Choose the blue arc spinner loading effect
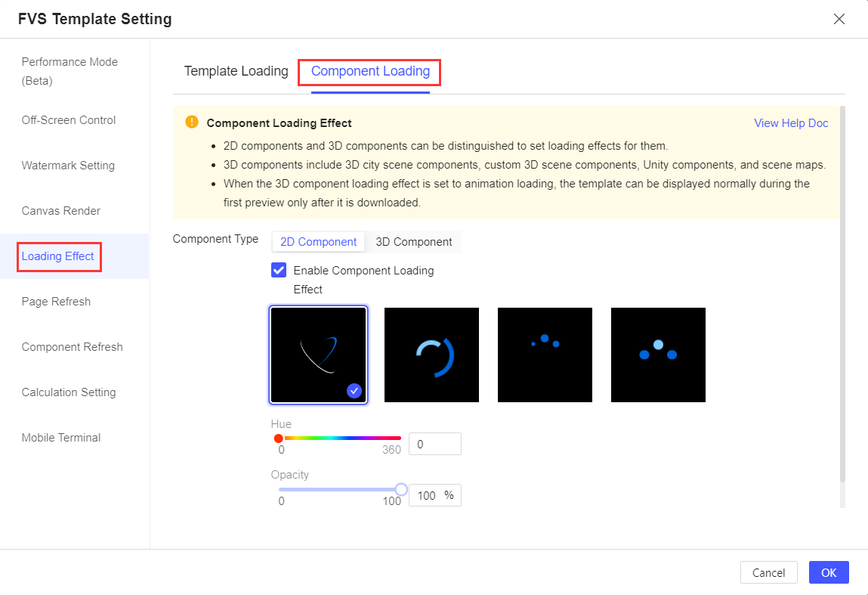This screenshot has height=595, width=868. 431,355
